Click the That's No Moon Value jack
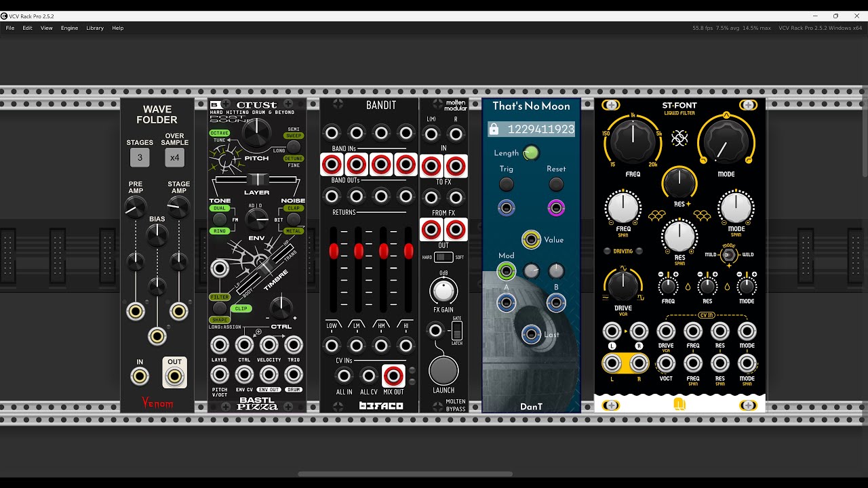 (x=531, y=239)
